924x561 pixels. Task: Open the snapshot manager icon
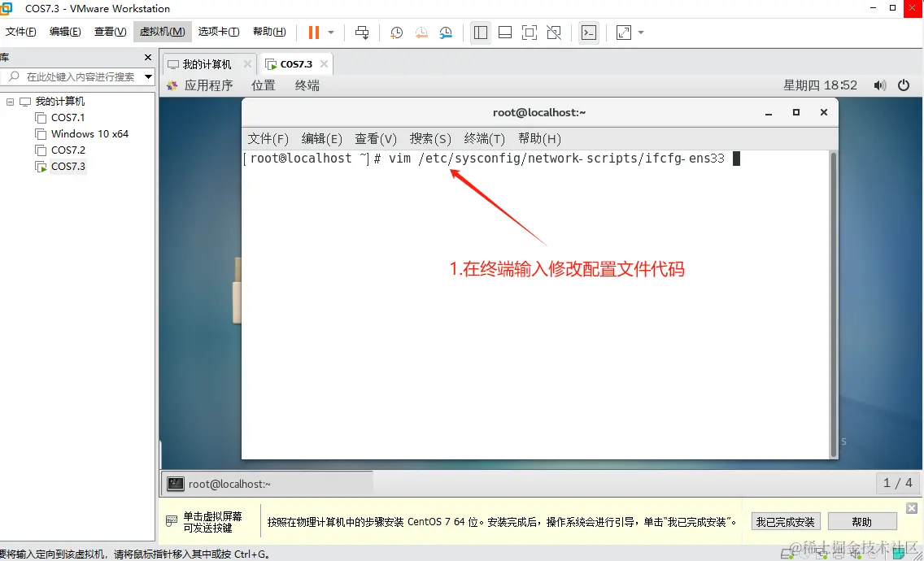446,33
